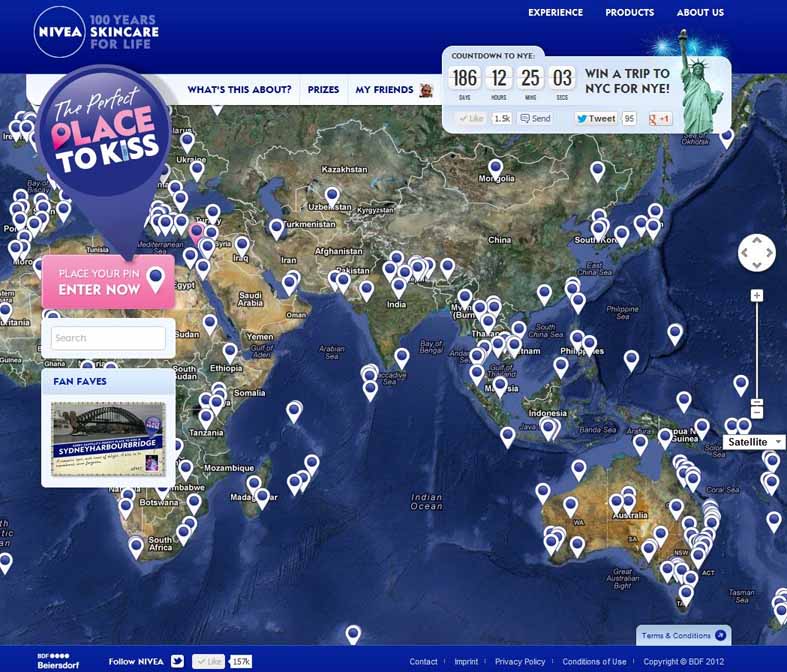Click the map pan control

tap(756, 252)
